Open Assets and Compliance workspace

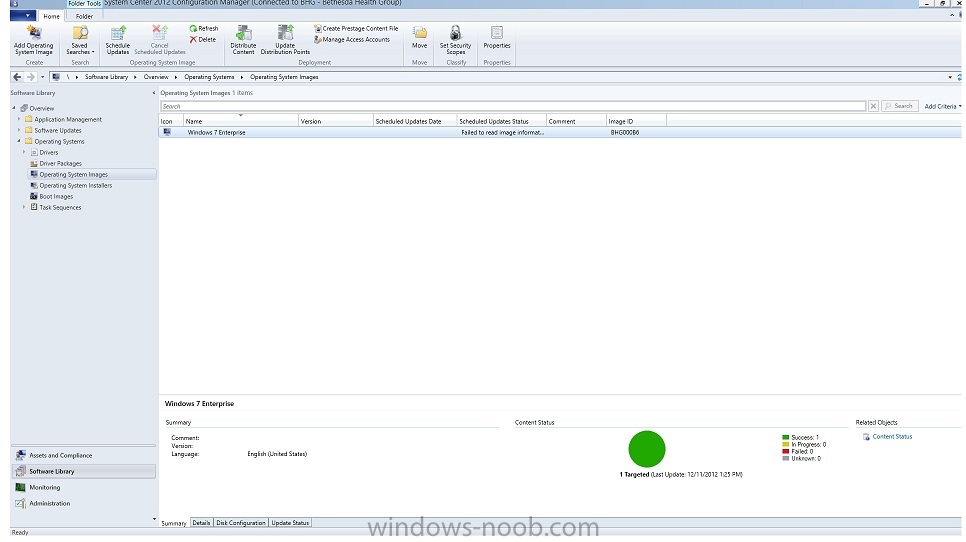point(83,455)
